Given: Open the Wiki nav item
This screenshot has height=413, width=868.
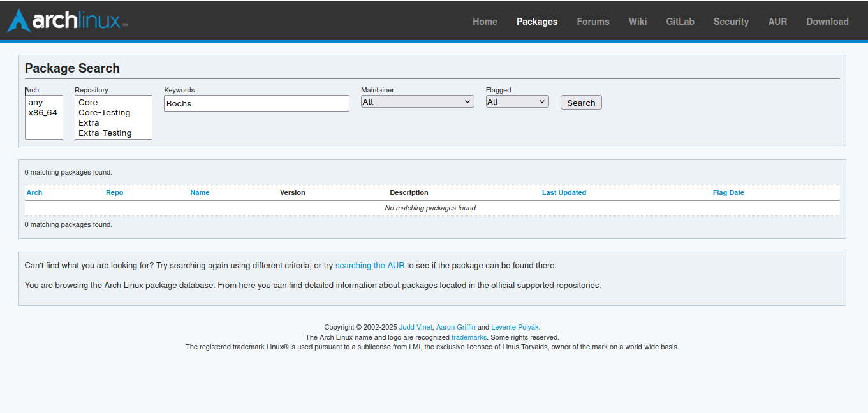Looking at the screenshot, I should click(x=638, y=22).
